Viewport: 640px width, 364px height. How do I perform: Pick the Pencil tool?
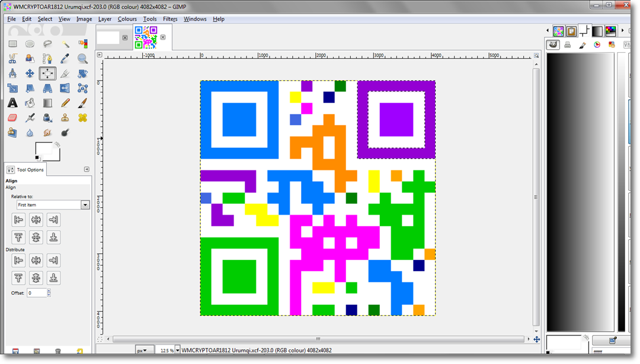[65, 103]
